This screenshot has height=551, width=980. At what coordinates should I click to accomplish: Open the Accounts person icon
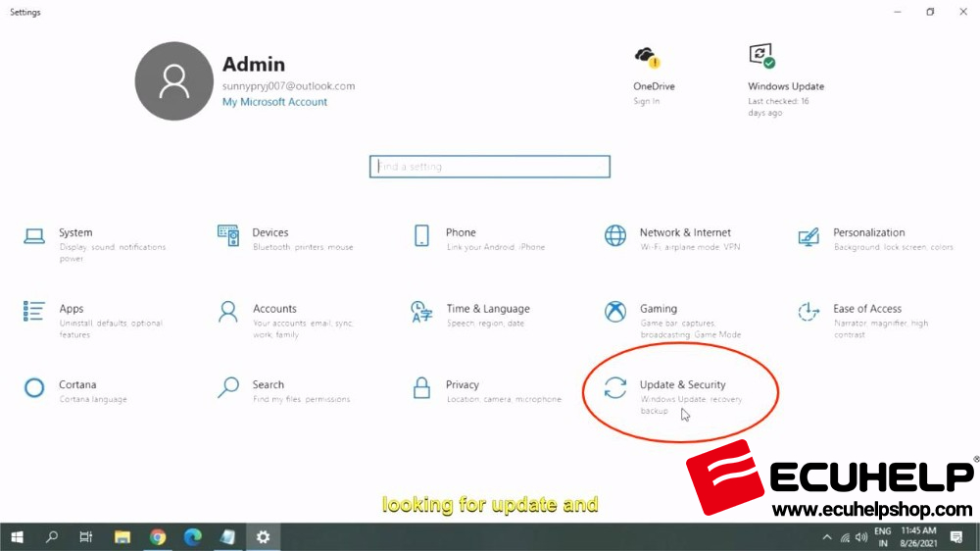(228, 312)
